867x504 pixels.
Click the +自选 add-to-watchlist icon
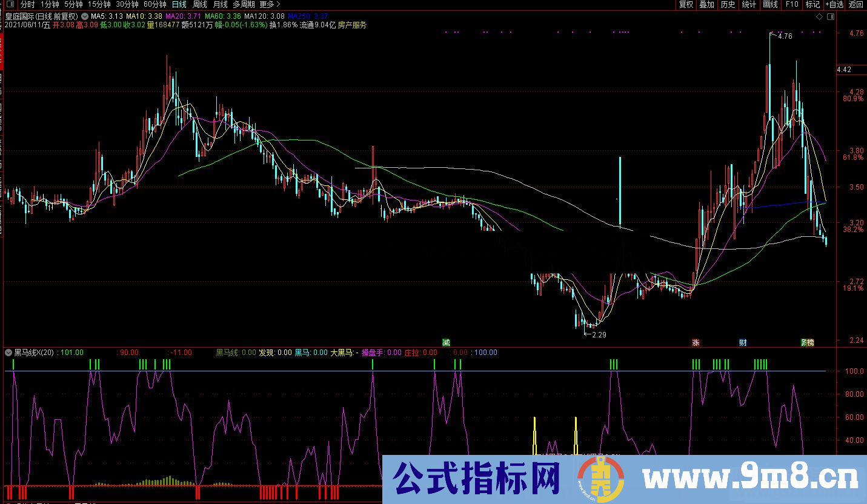point(834,4)
